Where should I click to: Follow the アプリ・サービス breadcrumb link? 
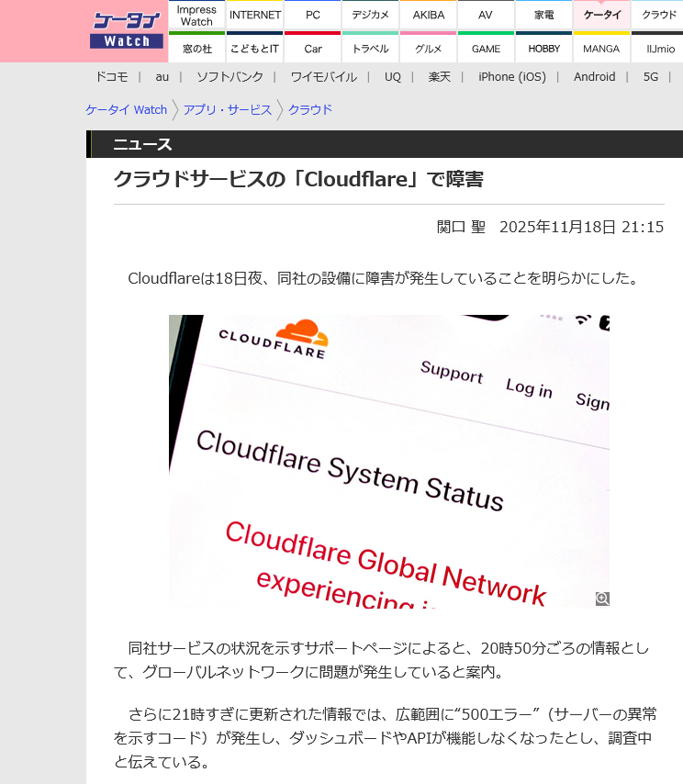[227, 110]
